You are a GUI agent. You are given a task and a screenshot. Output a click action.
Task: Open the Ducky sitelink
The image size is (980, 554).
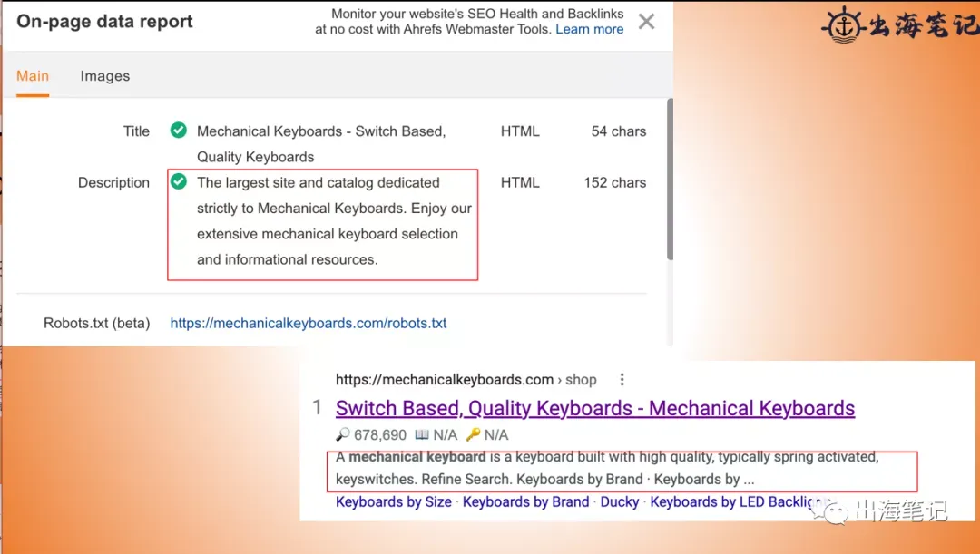[620, 501]
